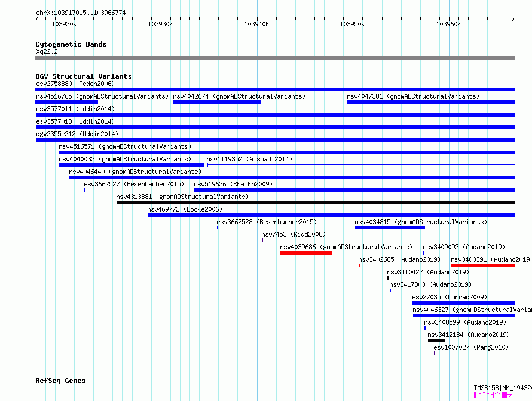Open nsv3408599 (Audano2019) variant

coord(465,322)
